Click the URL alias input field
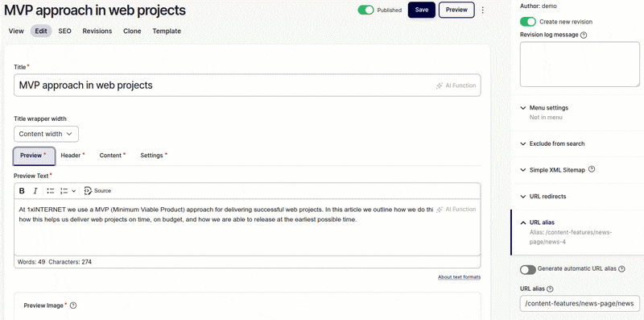Image resolution: width=644 pixels, height=320 pixels. tap(580, 304)
